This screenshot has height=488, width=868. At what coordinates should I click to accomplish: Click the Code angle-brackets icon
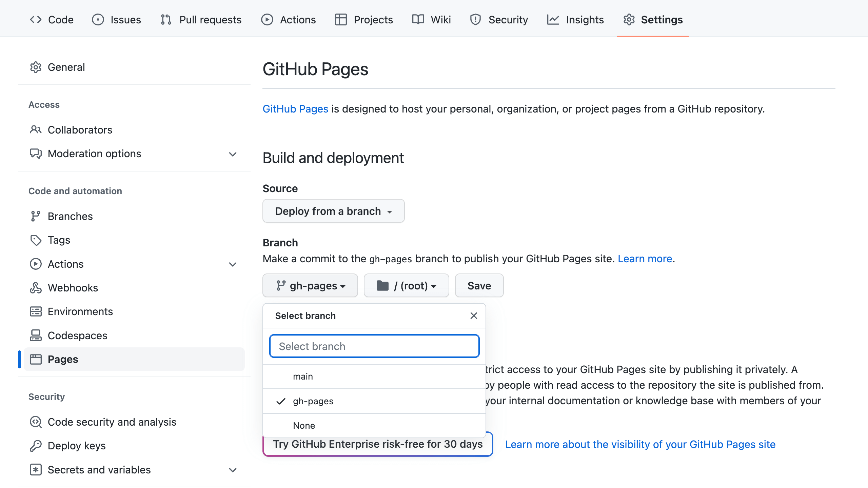coord(36,20)
